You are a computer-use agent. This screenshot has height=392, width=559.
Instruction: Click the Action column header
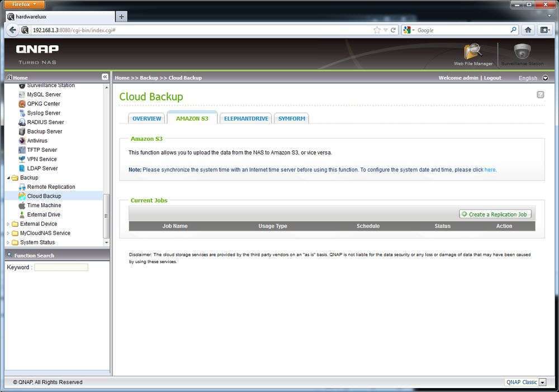tap(504, 226)
